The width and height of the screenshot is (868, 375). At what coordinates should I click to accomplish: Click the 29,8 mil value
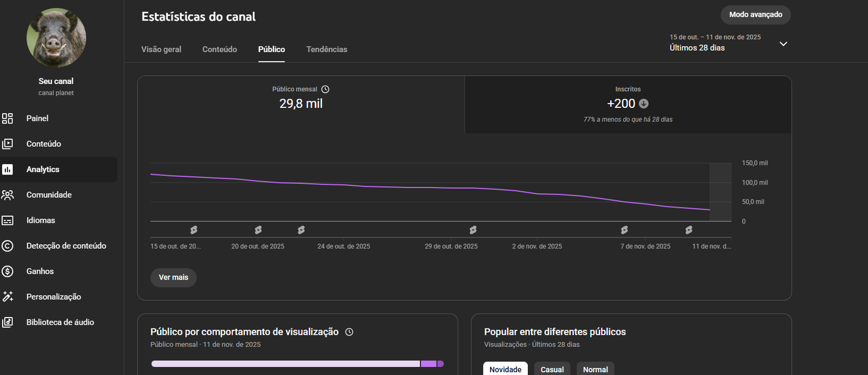[301, 104]
